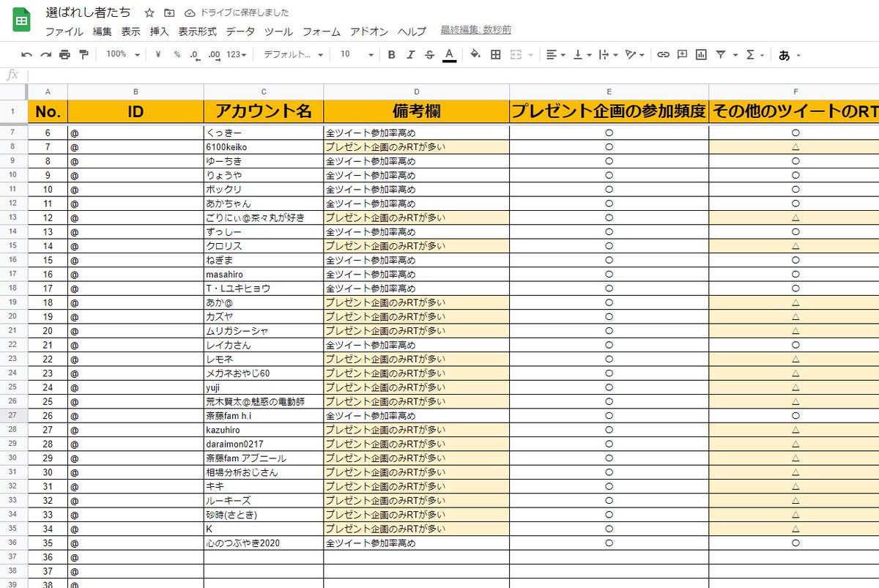The height and width of the screenshot is (588, 879).
Task: Open the vertical align dropdown
Action: pyautogui.click(x=582, y=54)
